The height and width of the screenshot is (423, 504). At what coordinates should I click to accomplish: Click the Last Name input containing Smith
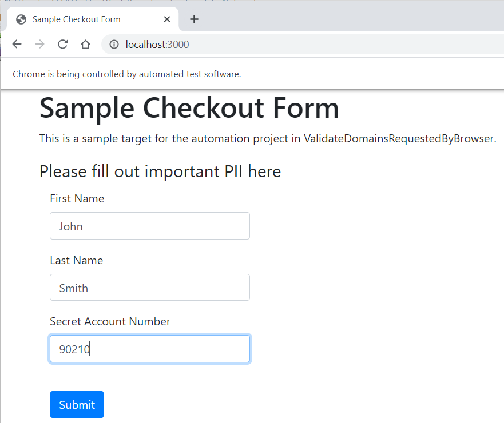coord(150,288)
